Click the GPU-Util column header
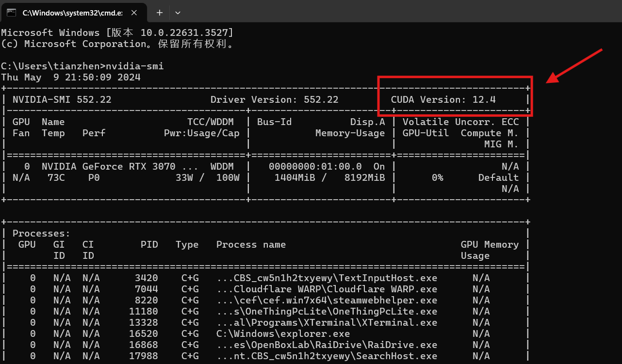Image resolution: width=622 pixels, height=364 pixels. click(426, 133)
